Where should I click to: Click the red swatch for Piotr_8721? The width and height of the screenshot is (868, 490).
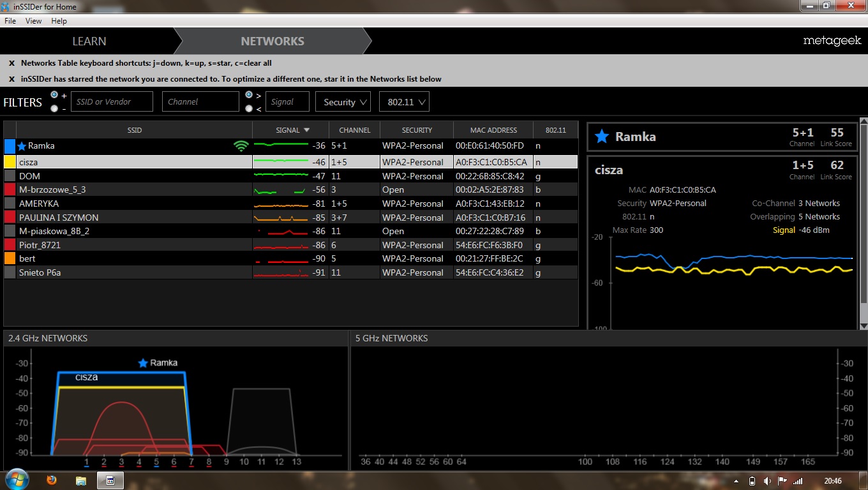10,245
